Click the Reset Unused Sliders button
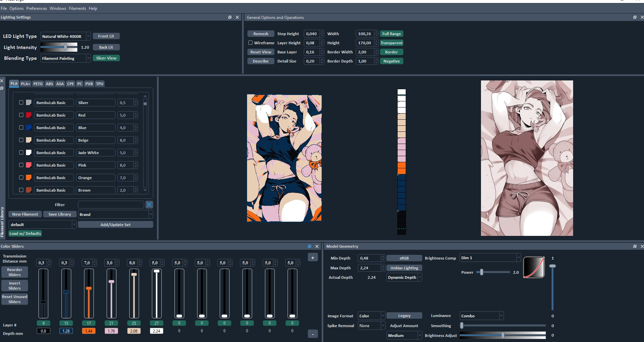 point(15,299)
